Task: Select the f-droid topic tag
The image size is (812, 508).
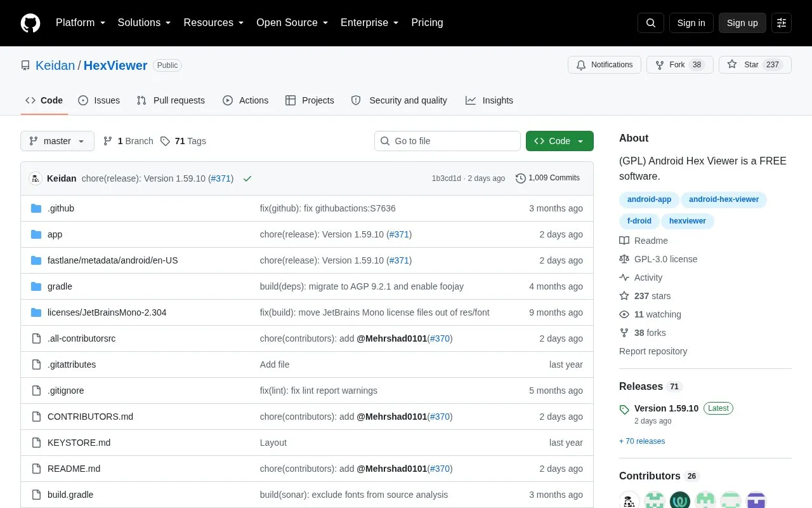Action: click(639, 221)
